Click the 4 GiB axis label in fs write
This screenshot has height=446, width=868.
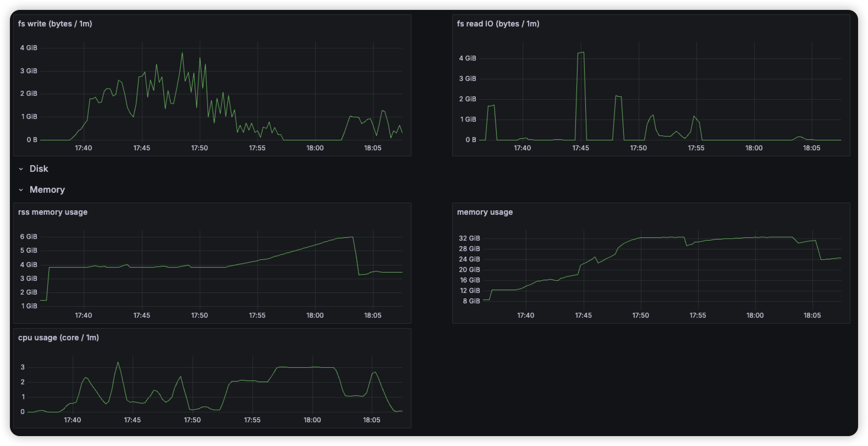click(x=29, y=48)
